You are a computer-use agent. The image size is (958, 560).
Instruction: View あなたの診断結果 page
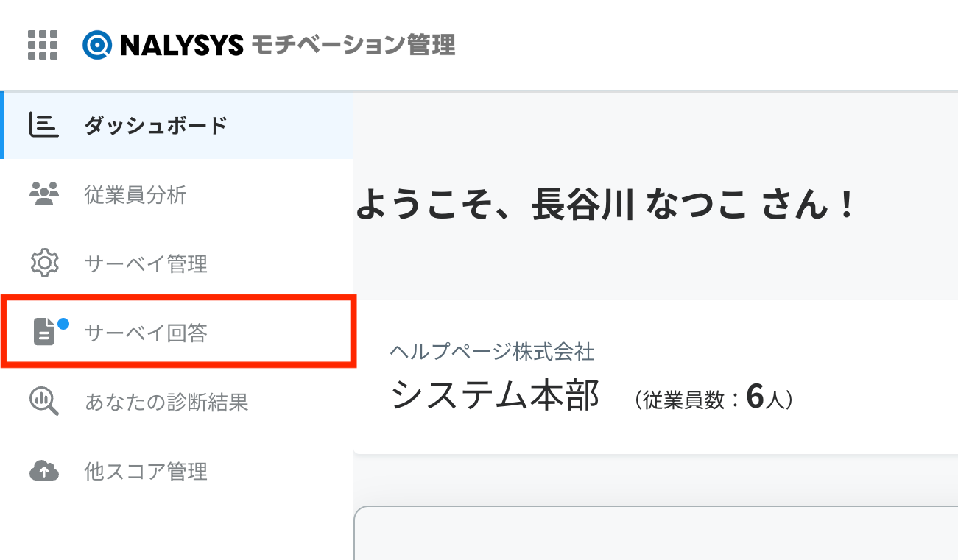tap(177, 402)
